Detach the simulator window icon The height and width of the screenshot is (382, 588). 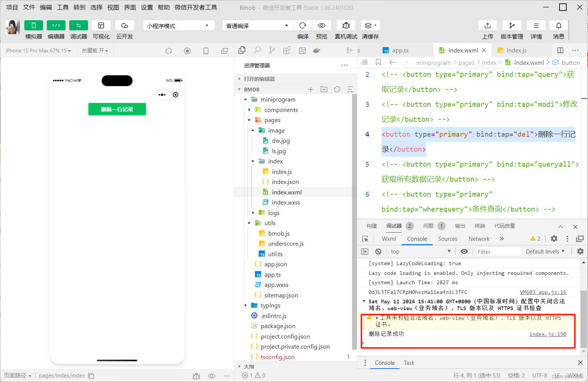(x=225, y=51)
